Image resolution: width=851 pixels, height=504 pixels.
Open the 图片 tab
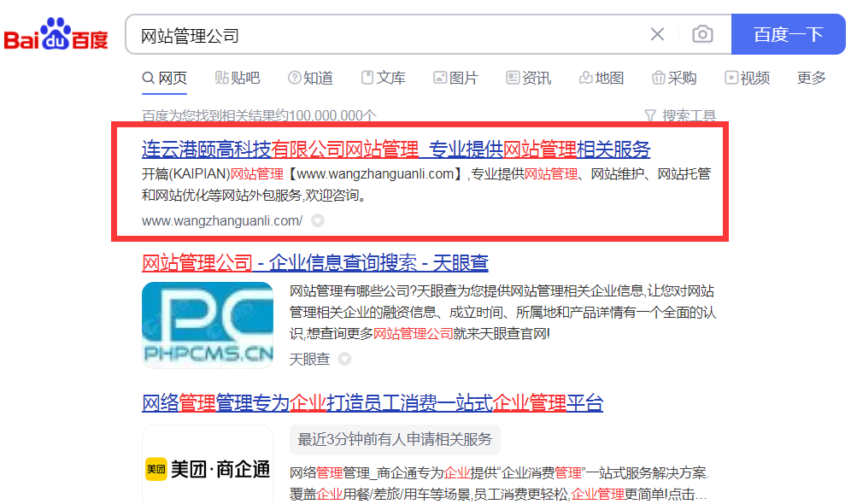click(x=455, y=78)
